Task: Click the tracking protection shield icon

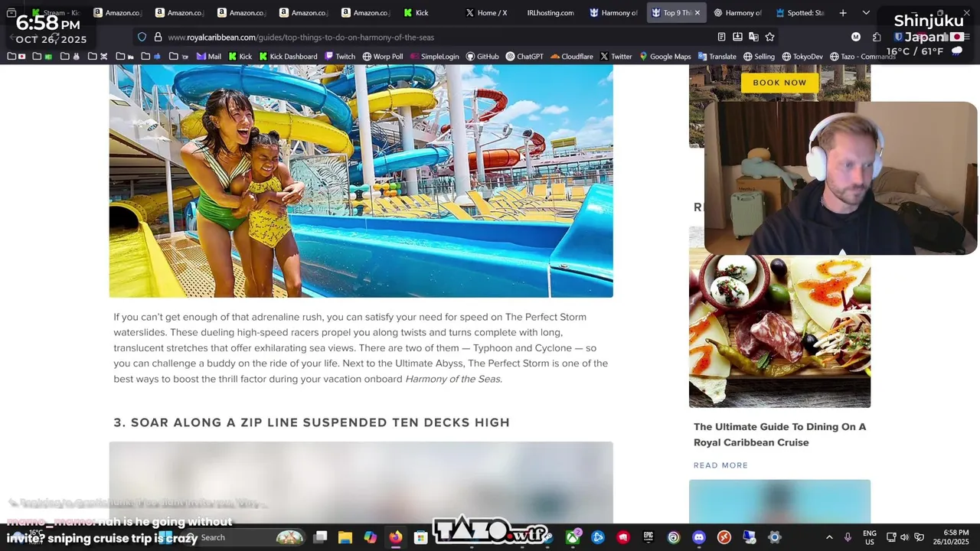Action: (x=142, y=37)
